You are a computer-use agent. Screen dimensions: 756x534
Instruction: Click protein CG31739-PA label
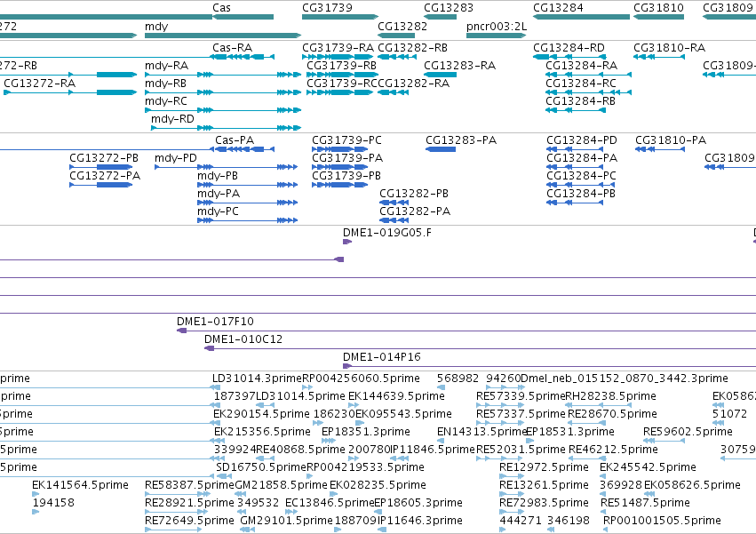coord(347,158)
